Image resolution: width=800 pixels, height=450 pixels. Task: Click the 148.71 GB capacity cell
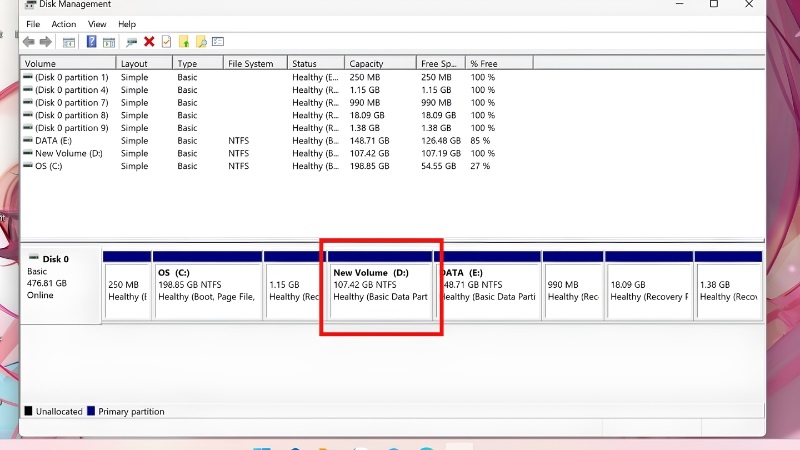369,141
